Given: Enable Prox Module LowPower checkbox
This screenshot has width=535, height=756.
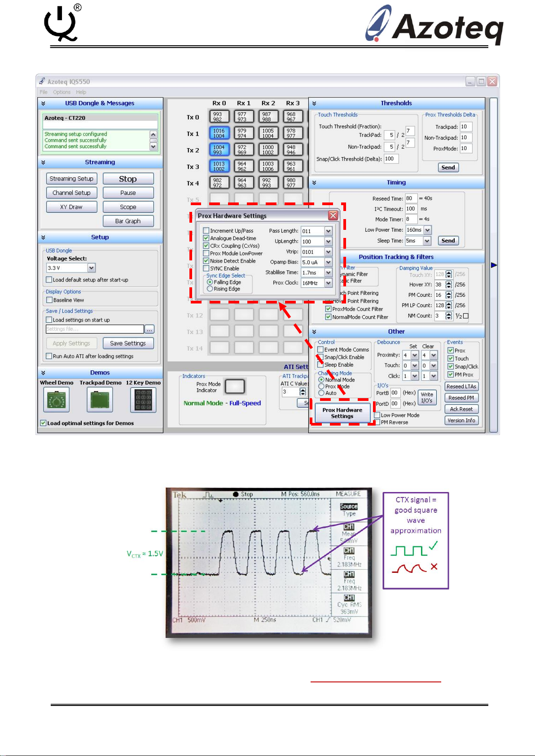Looking at the screenshot, I should pyautogui.click(x=206, y=254).
